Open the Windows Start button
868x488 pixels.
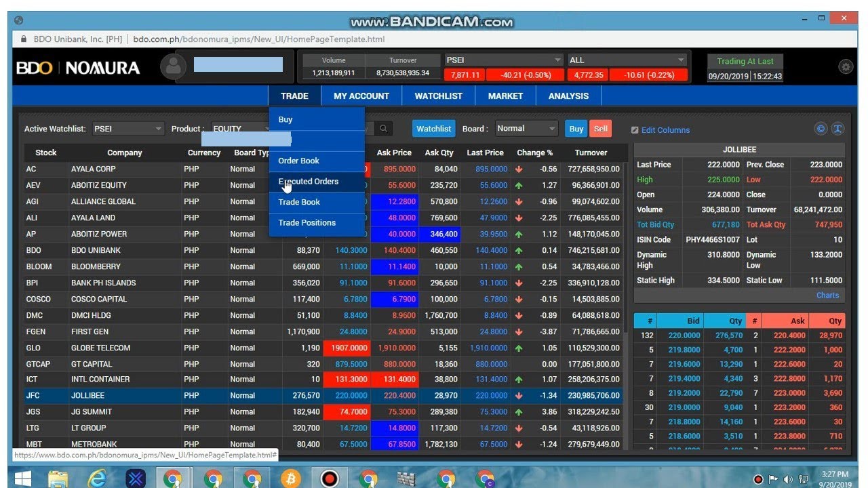point(23,479)
